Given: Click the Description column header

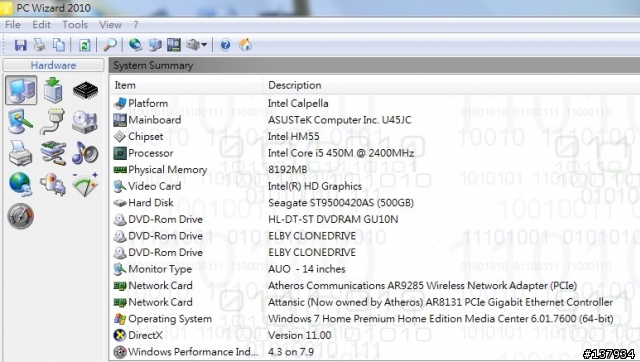Looking at the screenshot, I should pos(451,85).
